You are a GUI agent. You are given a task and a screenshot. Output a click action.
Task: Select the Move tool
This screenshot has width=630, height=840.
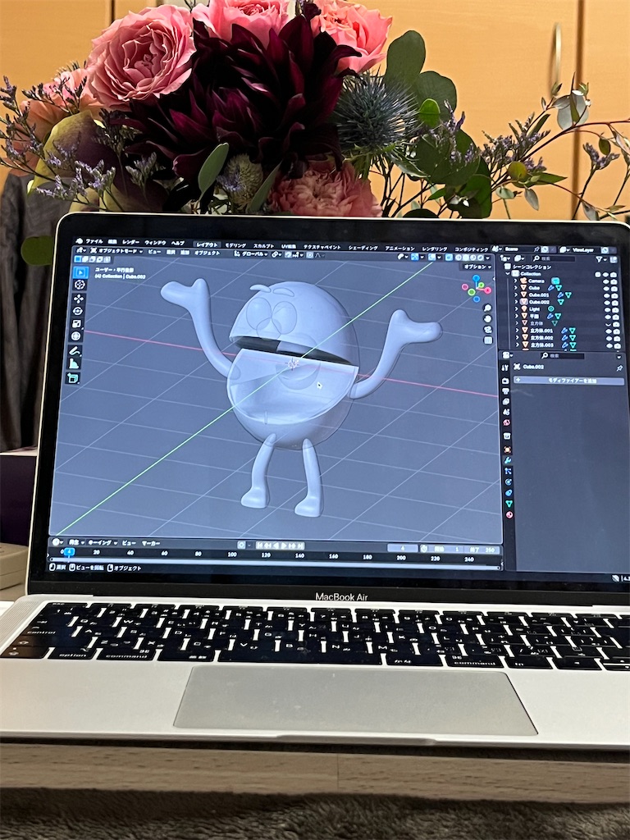[x=80, y=299]
